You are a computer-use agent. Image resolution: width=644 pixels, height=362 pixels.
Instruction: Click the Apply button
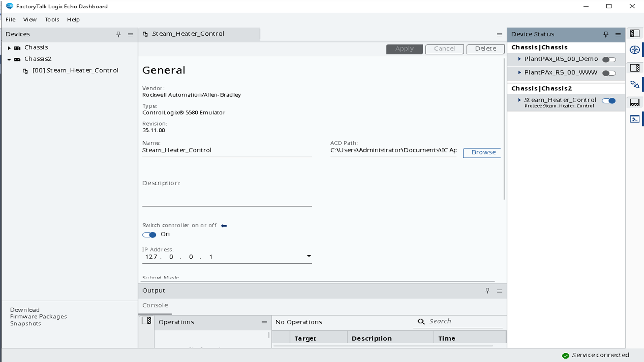click(x=404, y=49)
